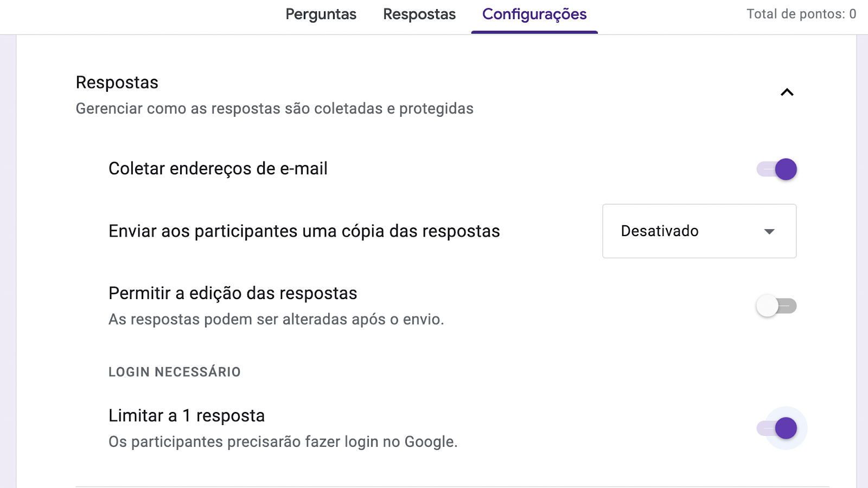The height and width of the screenshot is (488, 868).
Task: Open the Desativado dropdown box
Action: tap(699, 231)
